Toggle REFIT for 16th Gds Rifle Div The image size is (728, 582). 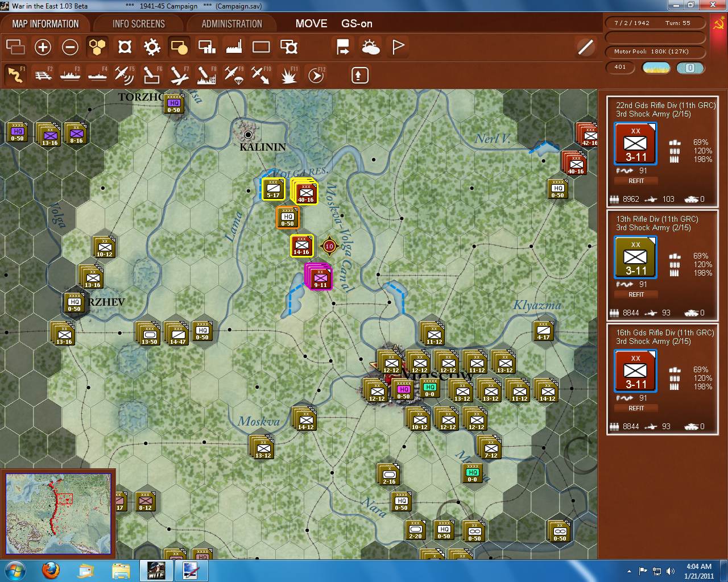(636, 408)
